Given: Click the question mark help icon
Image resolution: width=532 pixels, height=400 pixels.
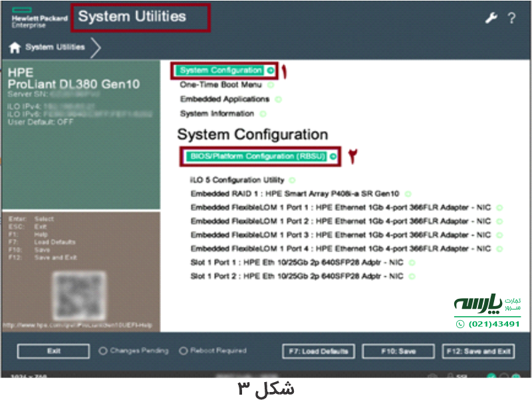Looking at the screenshot, I should pyautogui.click(x=511, y=18).
